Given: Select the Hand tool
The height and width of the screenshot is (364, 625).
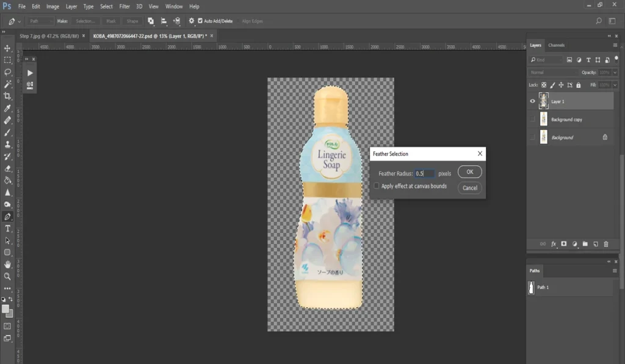Looking at the screenshot, I should (x=7, y=265).
